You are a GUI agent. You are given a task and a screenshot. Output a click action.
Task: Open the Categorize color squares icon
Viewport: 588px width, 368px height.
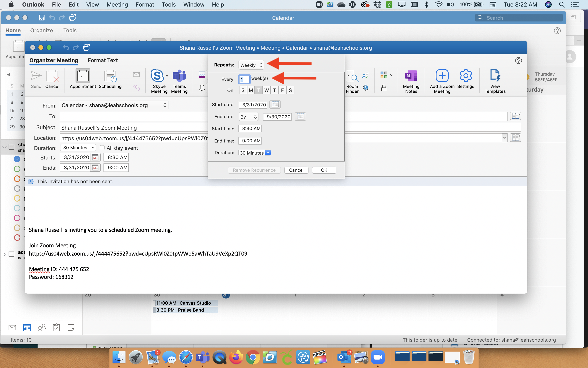(384, 75)
